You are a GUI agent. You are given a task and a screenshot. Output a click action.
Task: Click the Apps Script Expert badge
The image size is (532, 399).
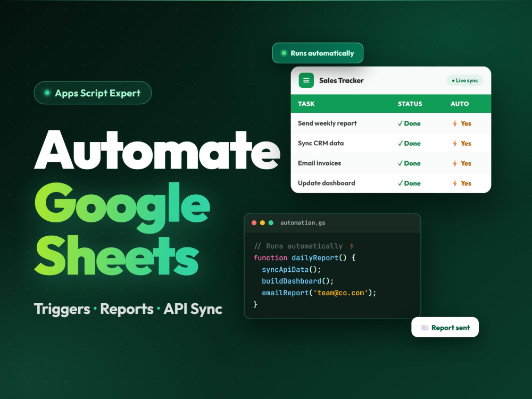pos(93,93)
